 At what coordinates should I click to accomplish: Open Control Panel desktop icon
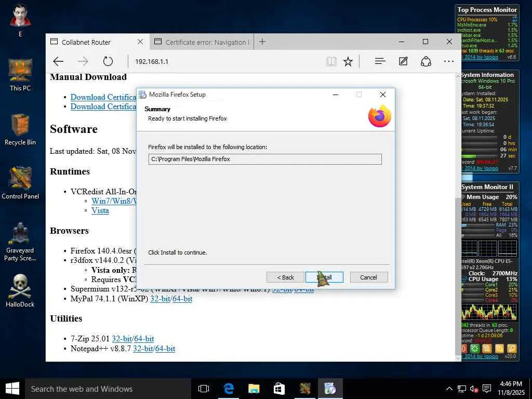pyautogui.click(x=20, y=182)
